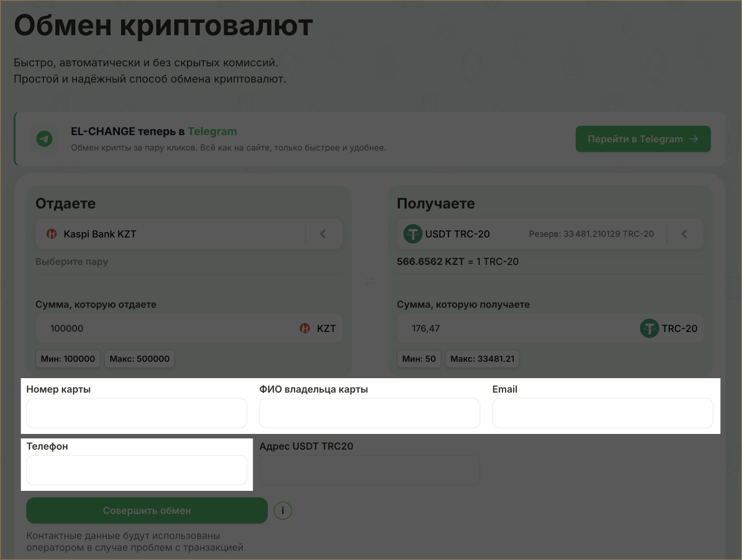
Task: Set amount using Мин: 100000 chip
Action: (x=68, y=359)
